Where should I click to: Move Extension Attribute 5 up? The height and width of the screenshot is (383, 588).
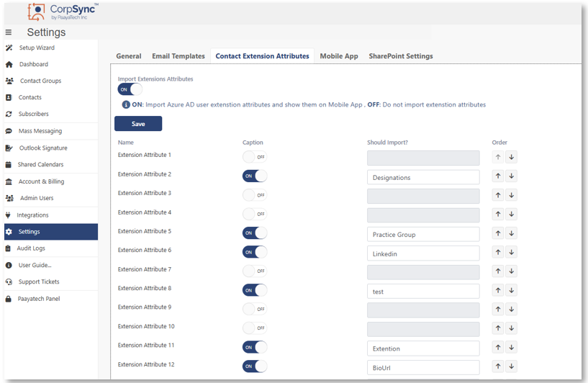pos(498,233)
